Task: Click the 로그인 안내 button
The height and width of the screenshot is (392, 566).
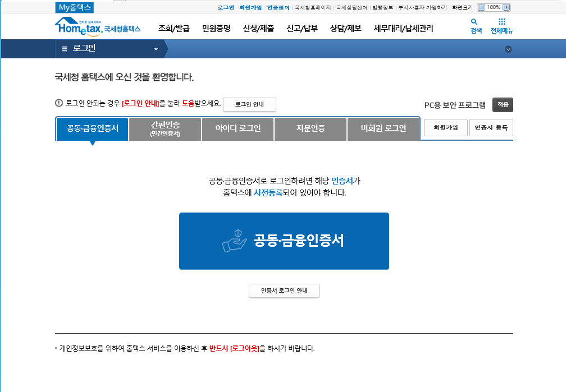Action: click(249, 104)
